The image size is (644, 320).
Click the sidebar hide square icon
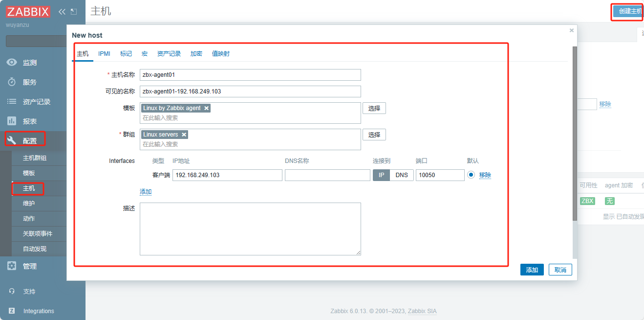[74, 11]
